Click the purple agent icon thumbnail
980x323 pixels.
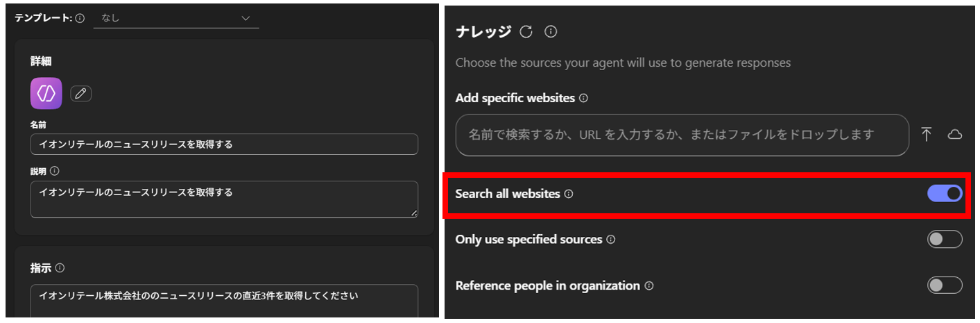(46, 94)
